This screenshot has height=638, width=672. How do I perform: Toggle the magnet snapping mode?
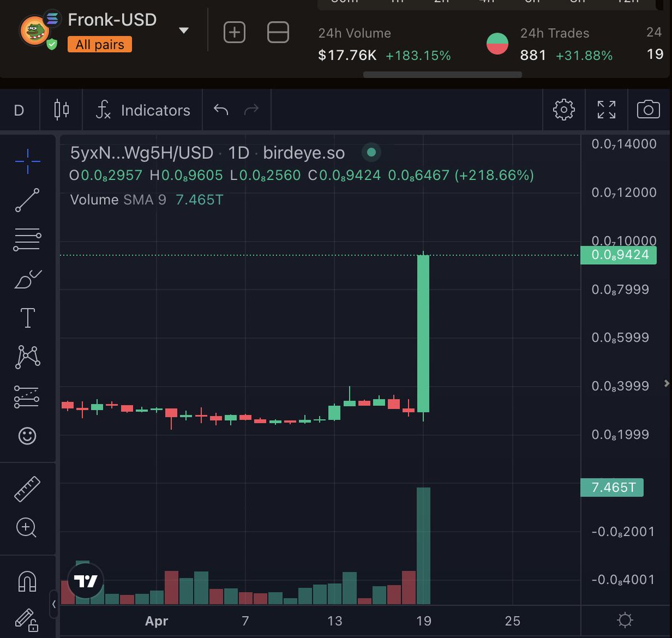click(x=27, y=581)
